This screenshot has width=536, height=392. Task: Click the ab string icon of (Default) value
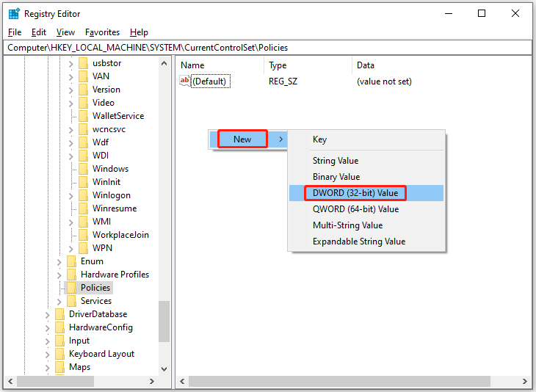point(184,81)
